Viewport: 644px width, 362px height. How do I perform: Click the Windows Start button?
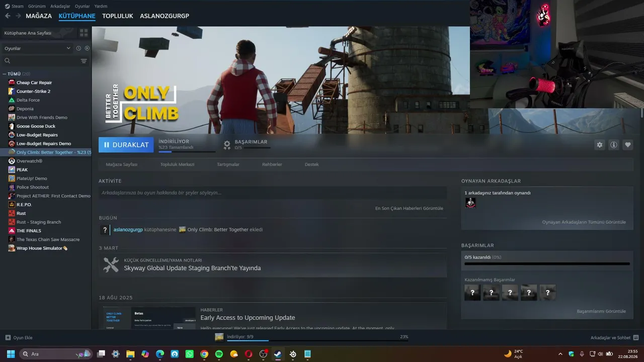click(x=11, y=354)
